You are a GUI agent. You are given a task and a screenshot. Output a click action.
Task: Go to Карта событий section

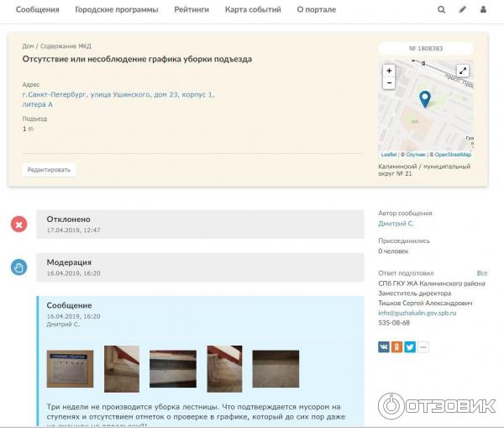pos(252,10)
